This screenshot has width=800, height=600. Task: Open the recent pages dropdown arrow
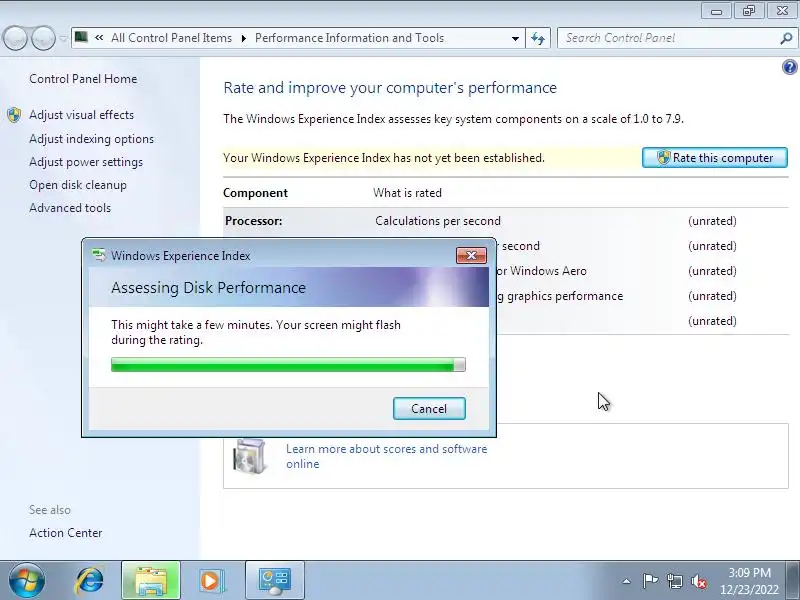tap(63, 38)
